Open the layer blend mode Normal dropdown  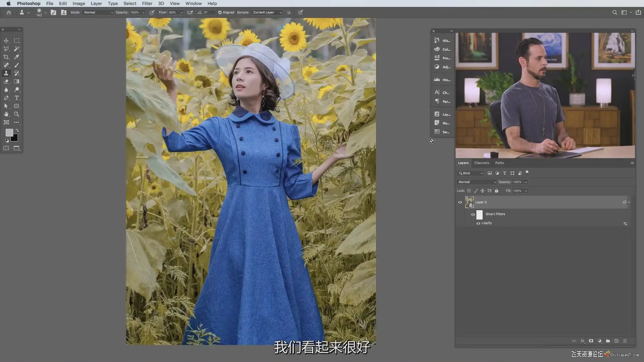(477, 182)
